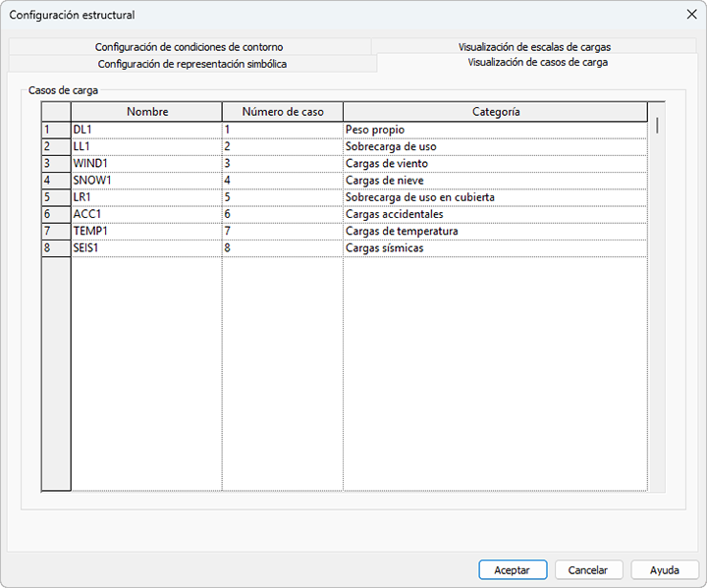The width and height of the screenshot is (707, 588).
Task: Click the Sobrecarga de uso category cell
Action: coord(495,146)
